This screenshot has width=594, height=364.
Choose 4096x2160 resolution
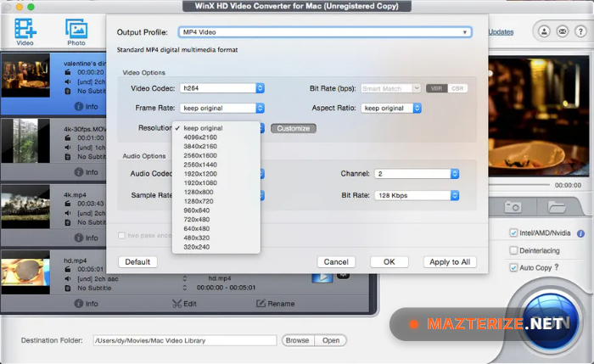coord(216,137)
